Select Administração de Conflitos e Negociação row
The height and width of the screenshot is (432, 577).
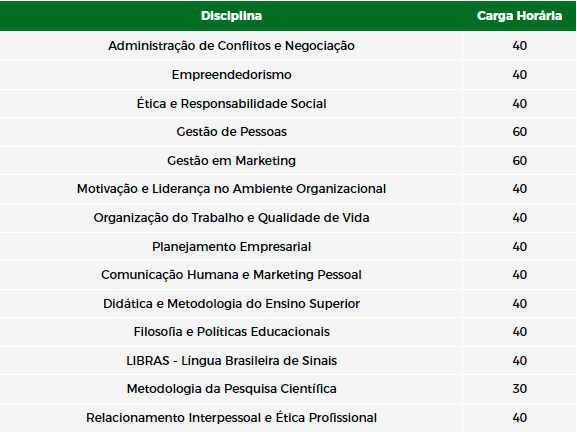[288, 46]
